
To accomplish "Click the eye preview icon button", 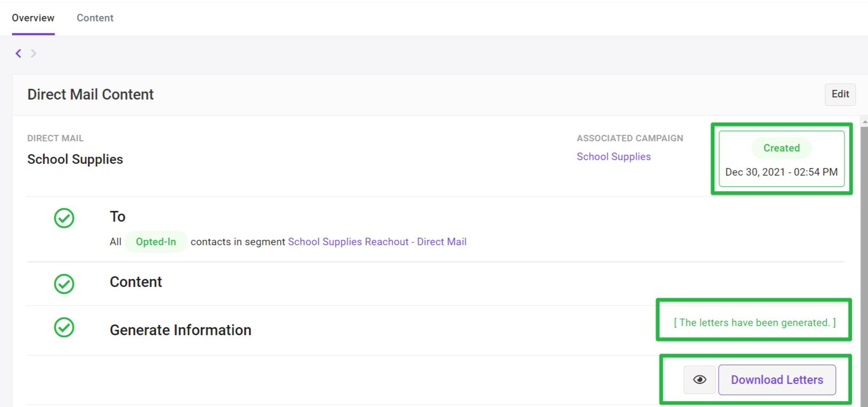I will click(699, 380).
